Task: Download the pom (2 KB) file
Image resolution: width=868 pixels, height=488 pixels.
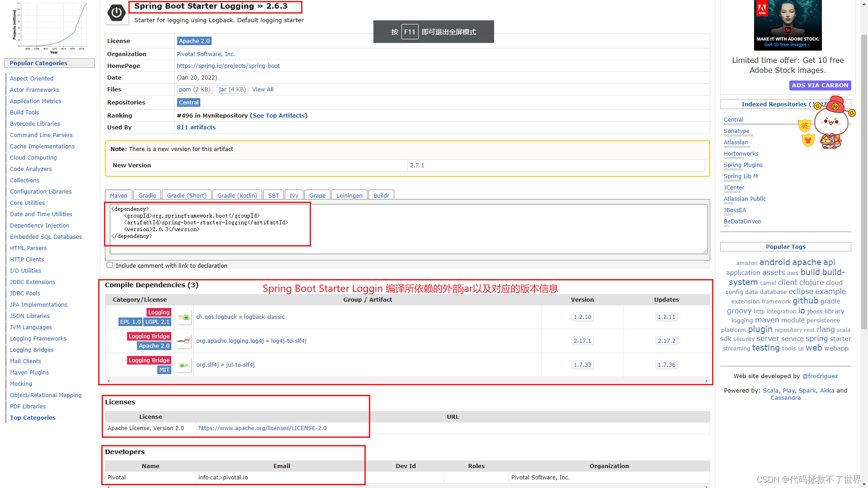Action: [x=195, y=89]
